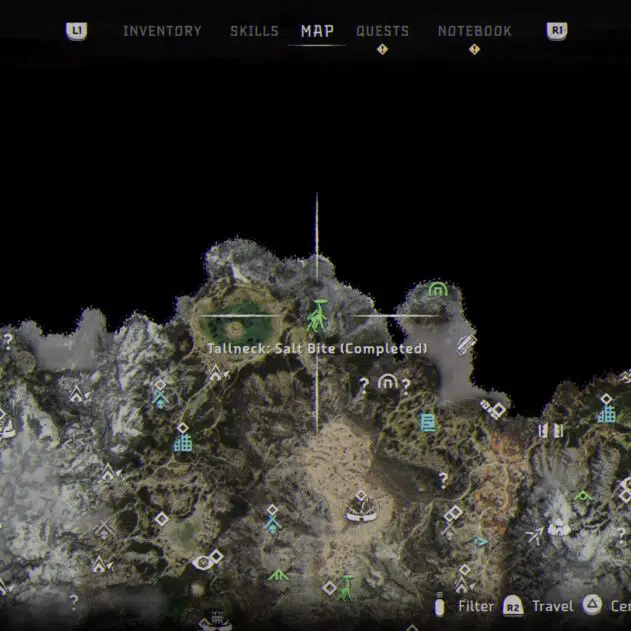Click the notification marker under NOTEBOOK

click(x=474, y=49)
